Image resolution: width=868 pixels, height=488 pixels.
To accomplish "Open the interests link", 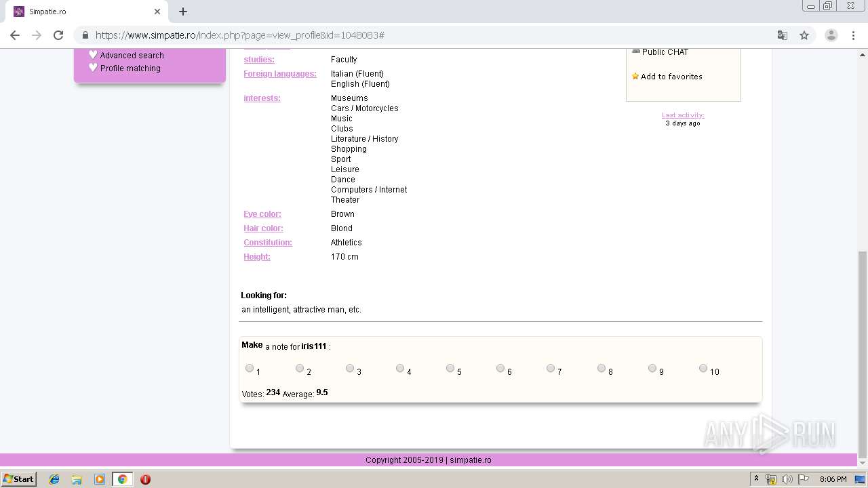I will pos(262,98).
